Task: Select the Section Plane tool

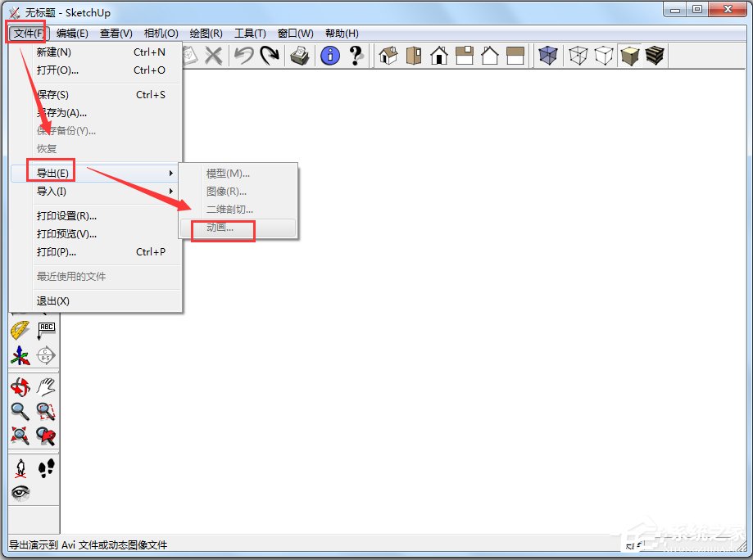Action: pyautogui.click(x=46, y=355)
